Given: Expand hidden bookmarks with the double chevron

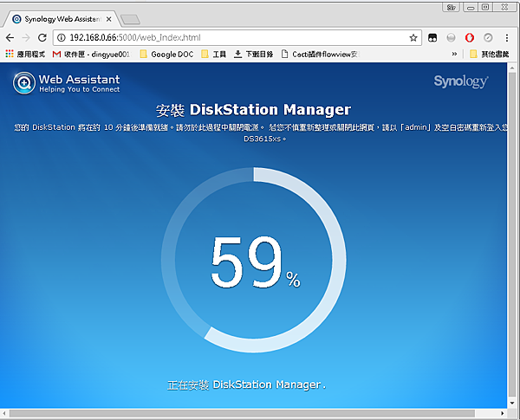Looking at the screenshot, I should [x=454, y=54].
